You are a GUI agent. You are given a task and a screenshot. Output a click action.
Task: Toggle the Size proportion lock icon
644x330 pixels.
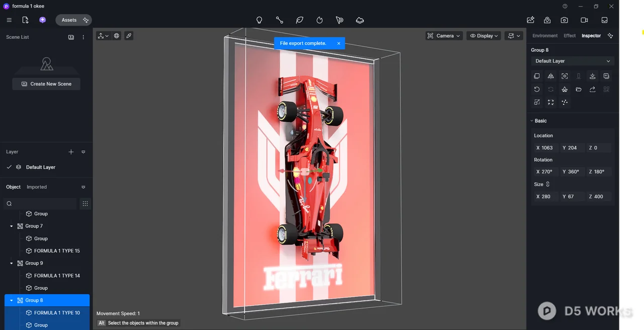coord(547,184)
